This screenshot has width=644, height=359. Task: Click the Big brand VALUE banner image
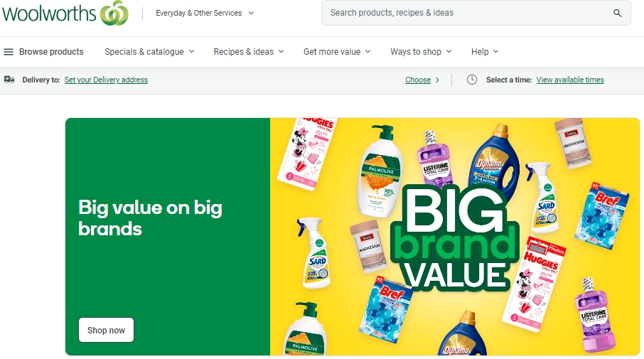pyautogui.click(x=455, y=237)
